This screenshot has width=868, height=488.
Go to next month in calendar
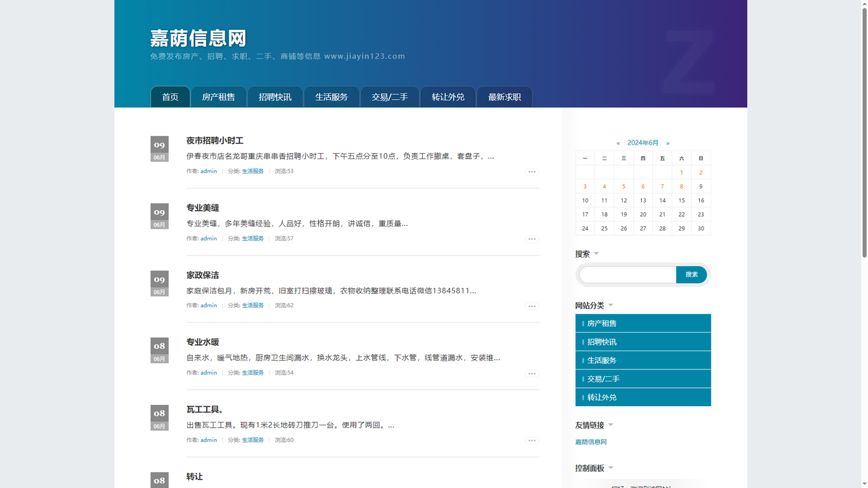[x=668, y=143]
